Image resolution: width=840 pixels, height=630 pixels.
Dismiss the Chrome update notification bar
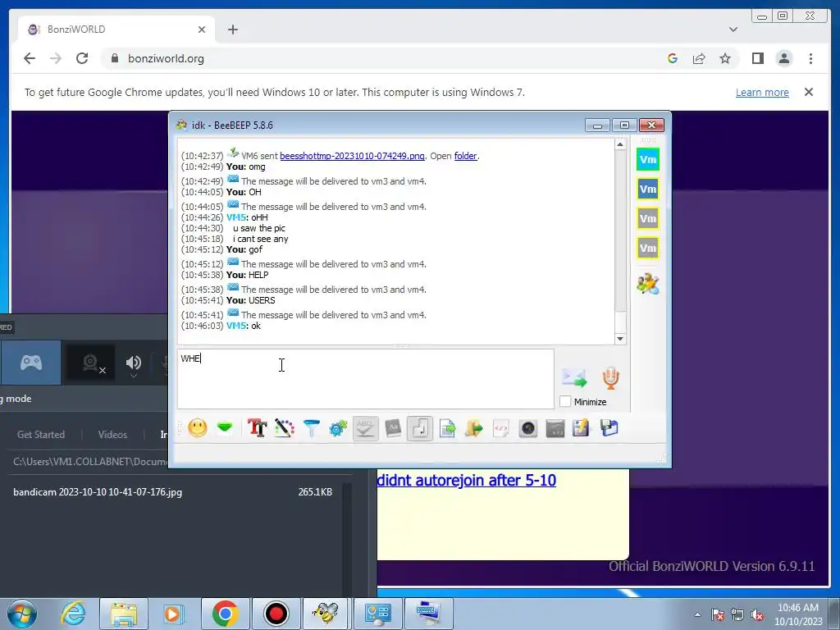pos(809,92)
